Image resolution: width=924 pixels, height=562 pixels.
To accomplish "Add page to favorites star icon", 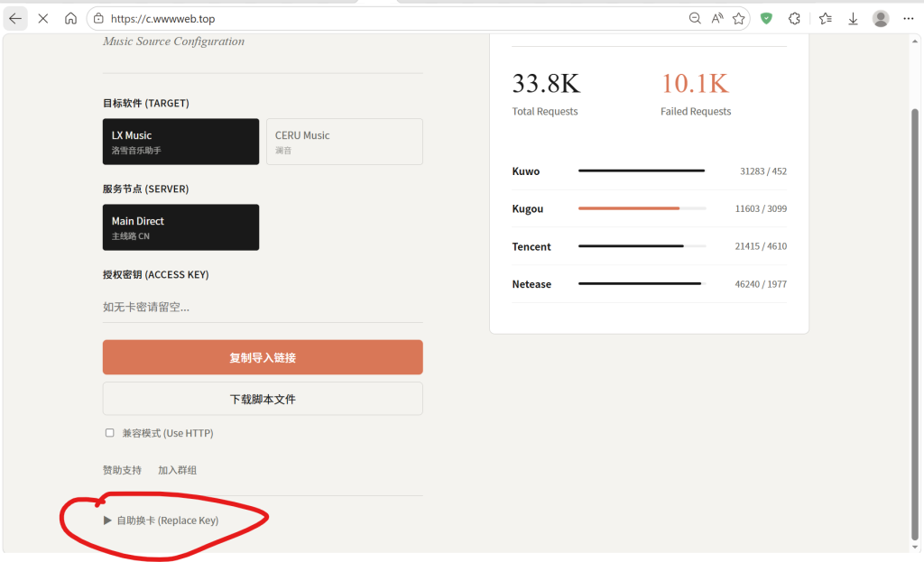I will 738,19.
